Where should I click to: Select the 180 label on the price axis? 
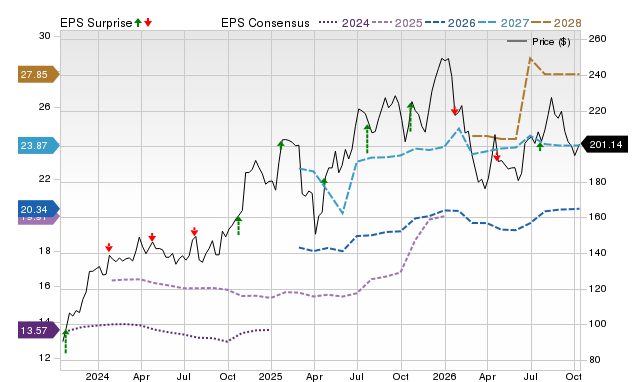pos(598,182)
